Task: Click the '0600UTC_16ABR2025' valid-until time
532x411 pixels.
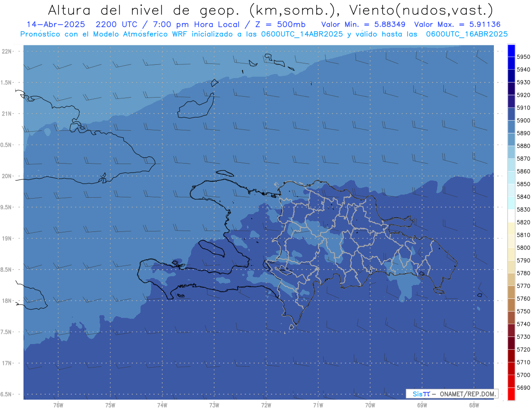Action: tap(467, 34)
